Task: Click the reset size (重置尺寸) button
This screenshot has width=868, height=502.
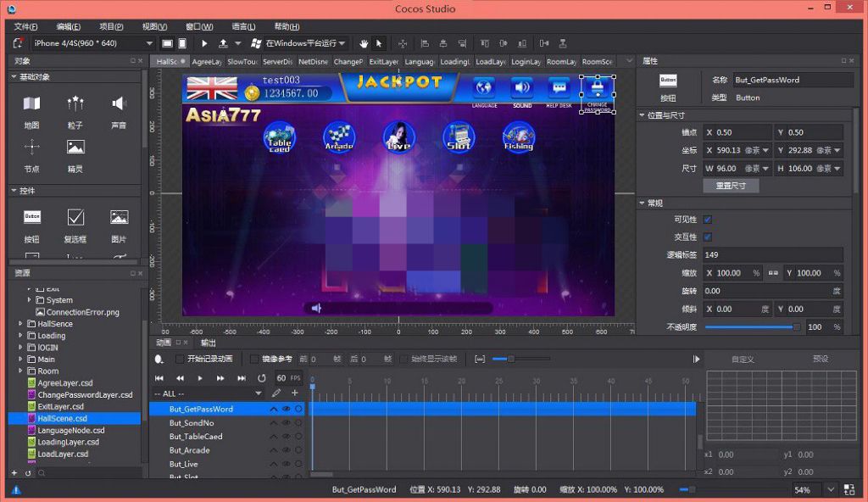Action: coord(731,186)
